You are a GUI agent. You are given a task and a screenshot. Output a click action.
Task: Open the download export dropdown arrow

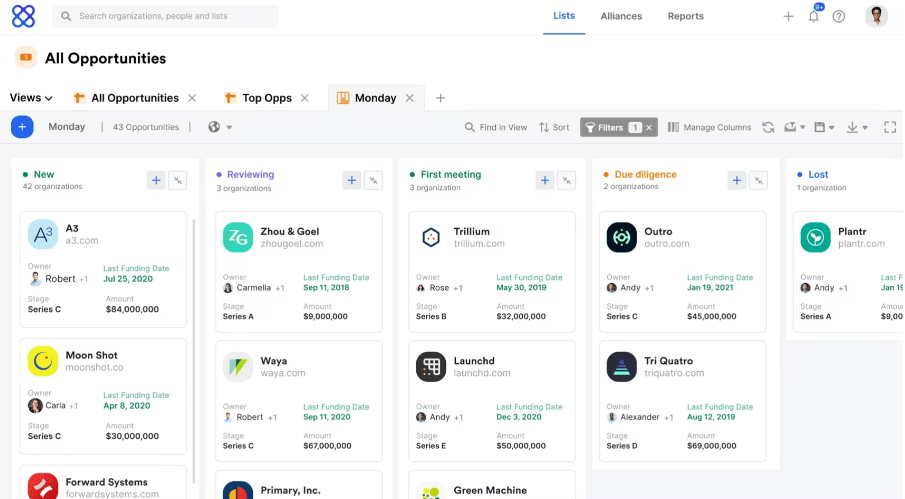click(864, 128)
